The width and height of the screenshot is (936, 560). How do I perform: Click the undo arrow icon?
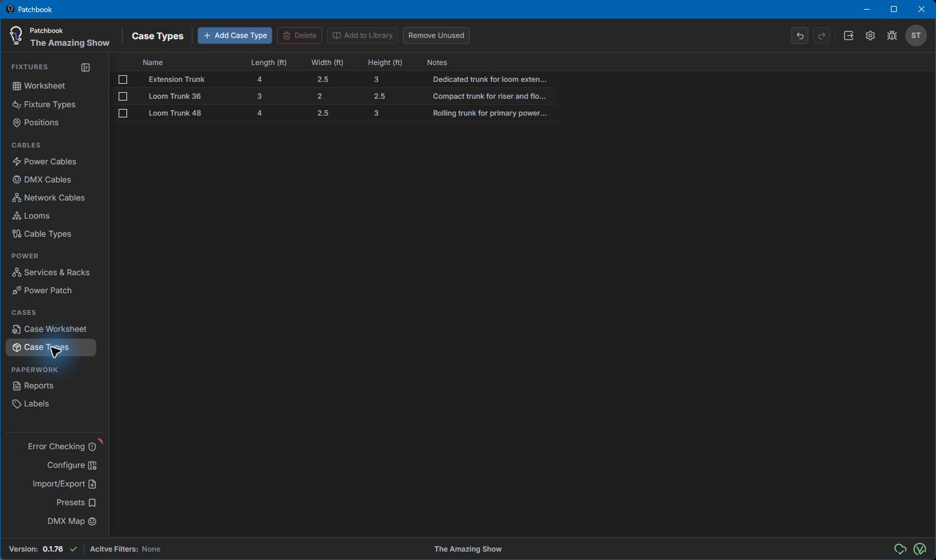click(800, 36)
